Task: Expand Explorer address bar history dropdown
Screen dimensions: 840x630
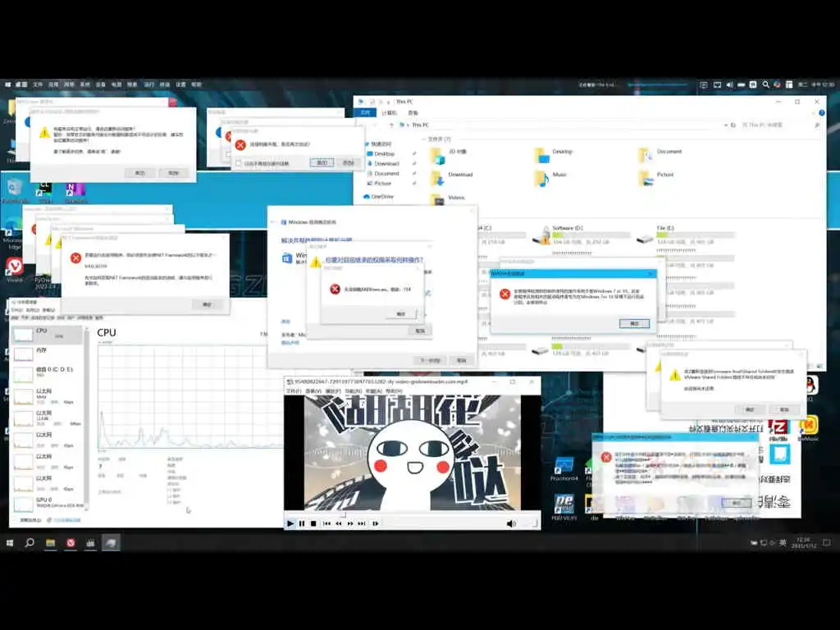Action: point(726,125)
